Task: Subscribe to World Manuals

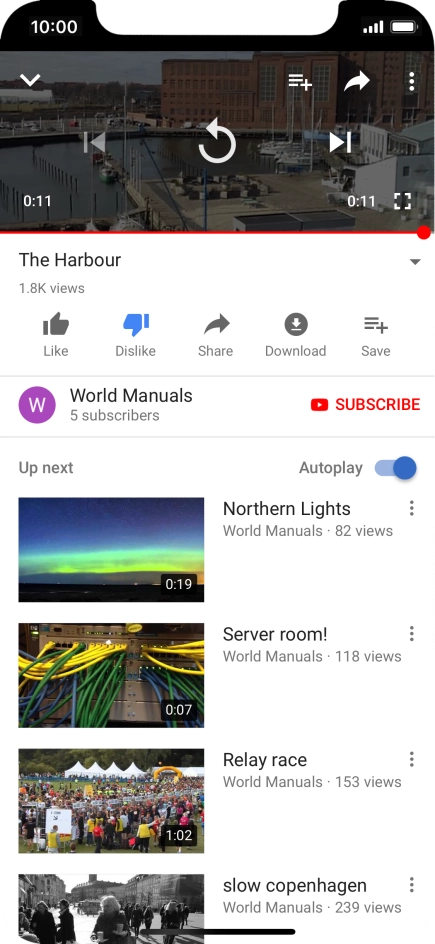Action: tap(365, 405)
